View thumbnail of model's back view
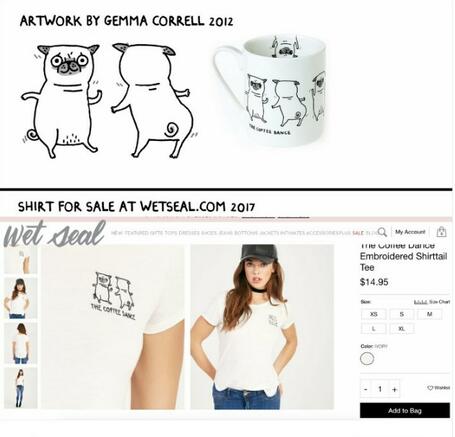This screenshot has height=437, width=455. click(x=20, y=343)
